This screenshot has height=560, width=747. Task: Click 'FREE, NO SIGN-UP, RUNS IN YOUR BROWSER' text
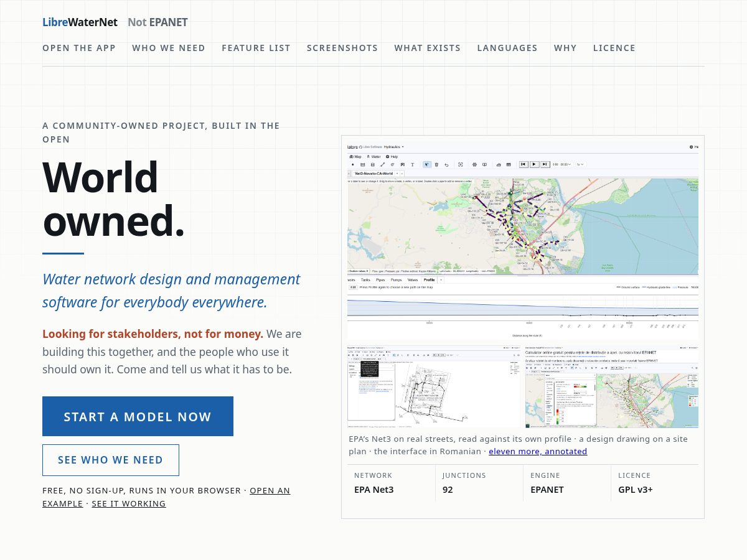tap(141, 490)
